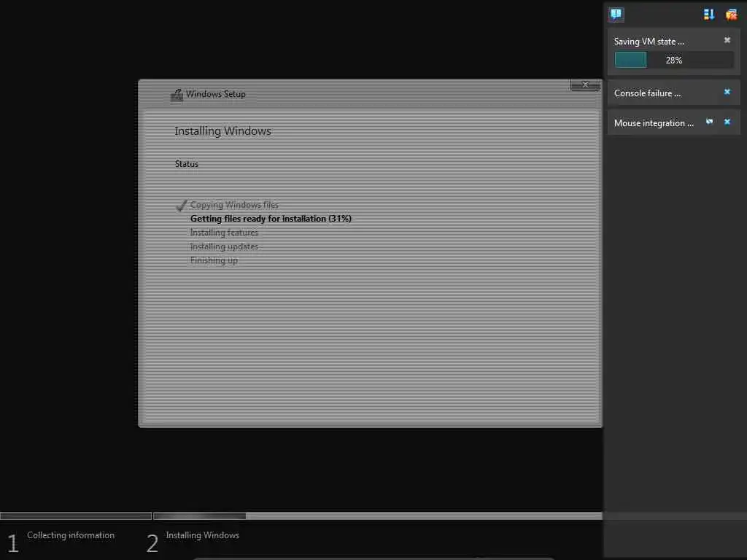Image resolution: width=747 pixels, height=560 pixels.
Task: Close the Windows Setup dialog
Action: click(585, 85)
